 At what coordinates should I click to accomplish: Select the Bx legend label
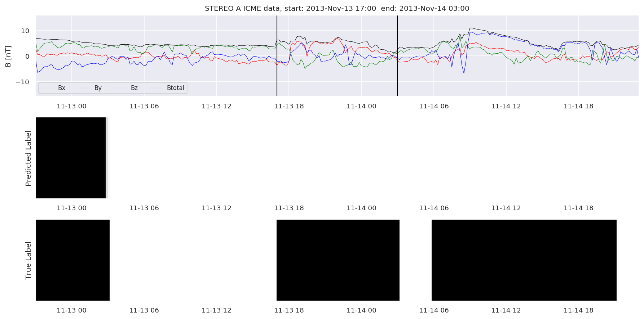(62, 88)
